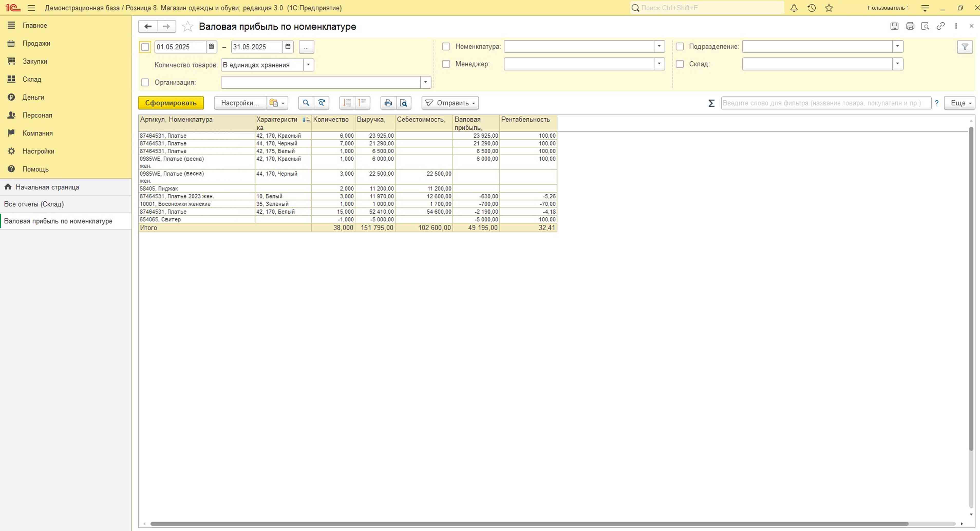Screen dimensions: 980x531
Task: Open Закупки section
Action: pyautogui.click(x=65, y=61)
